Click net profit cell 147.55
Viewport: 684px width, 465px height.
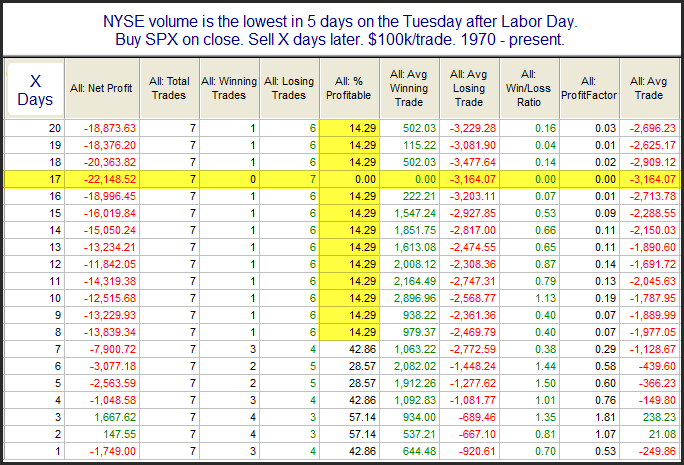tap(120, 434)
